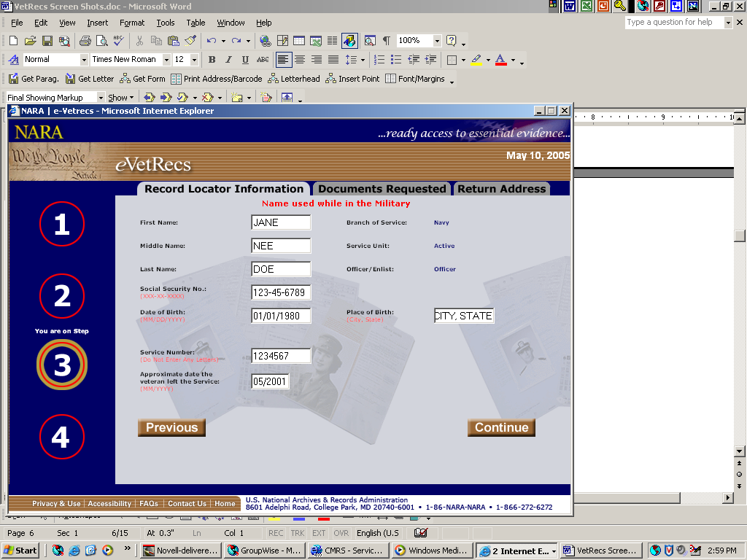Screen dimensions: 747x560
Task: Click the Print icon in Standard toolbar
Action: tap(85, 41)
